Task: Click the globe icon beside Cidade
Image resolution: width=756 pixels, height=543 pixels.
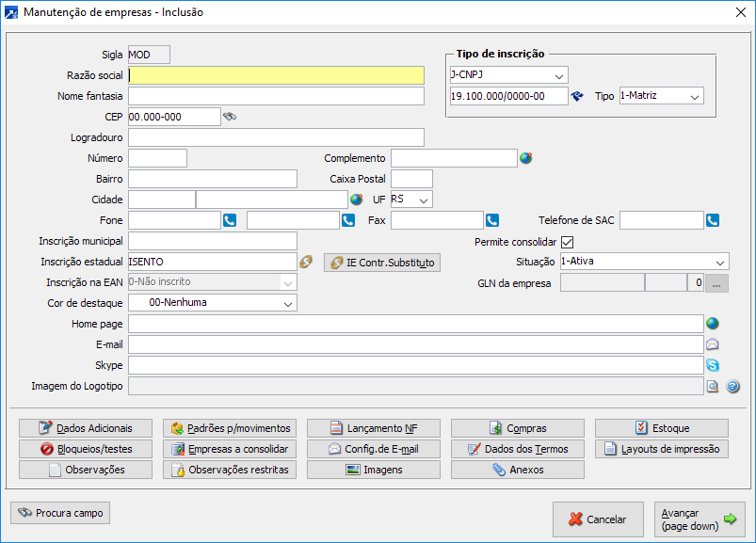Action: pos(357,200)
